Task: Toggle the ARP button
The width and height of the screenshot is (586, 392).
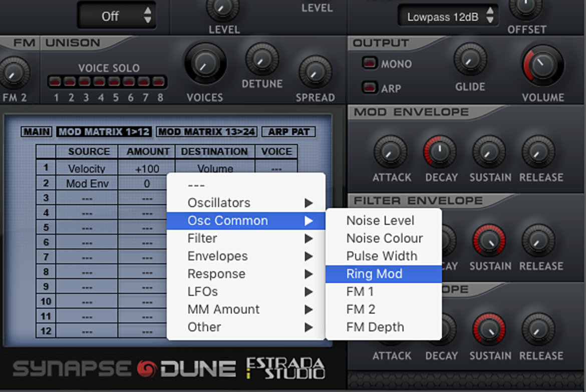Action: pyautogui.click(x=369, y=88)
